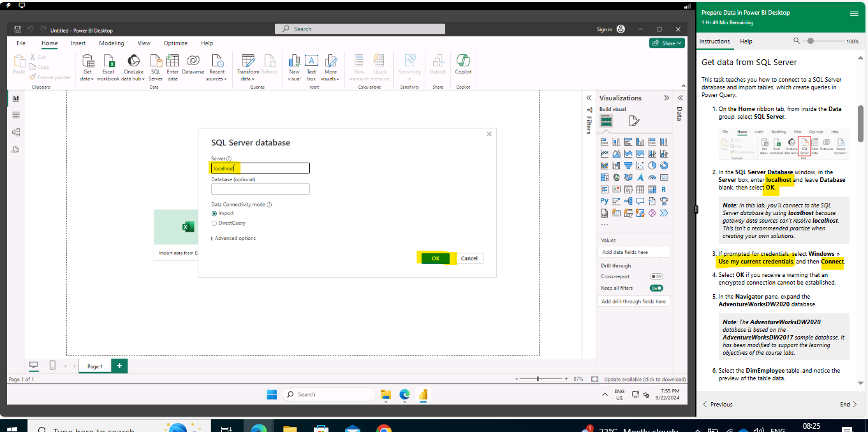Click the Save icon in title bar

pos(17,29)
